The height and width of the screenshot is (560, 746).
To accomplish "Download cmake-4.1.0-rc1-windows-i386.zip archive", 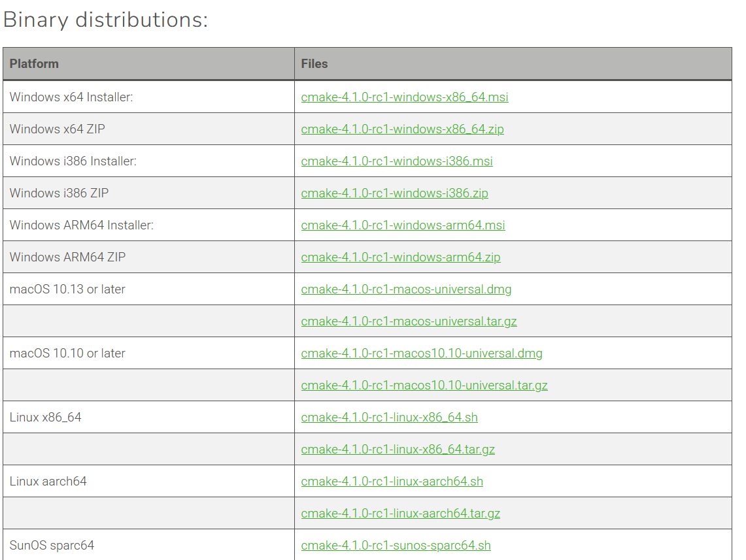I will pyautogui.click(x=394, y=193).
